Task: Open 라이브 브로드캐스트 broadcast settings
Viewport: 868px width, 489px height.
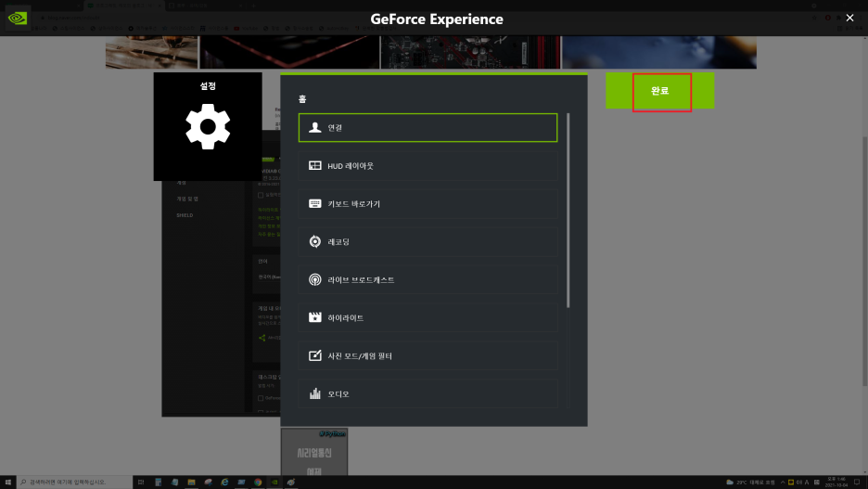Action: [428, 279]
